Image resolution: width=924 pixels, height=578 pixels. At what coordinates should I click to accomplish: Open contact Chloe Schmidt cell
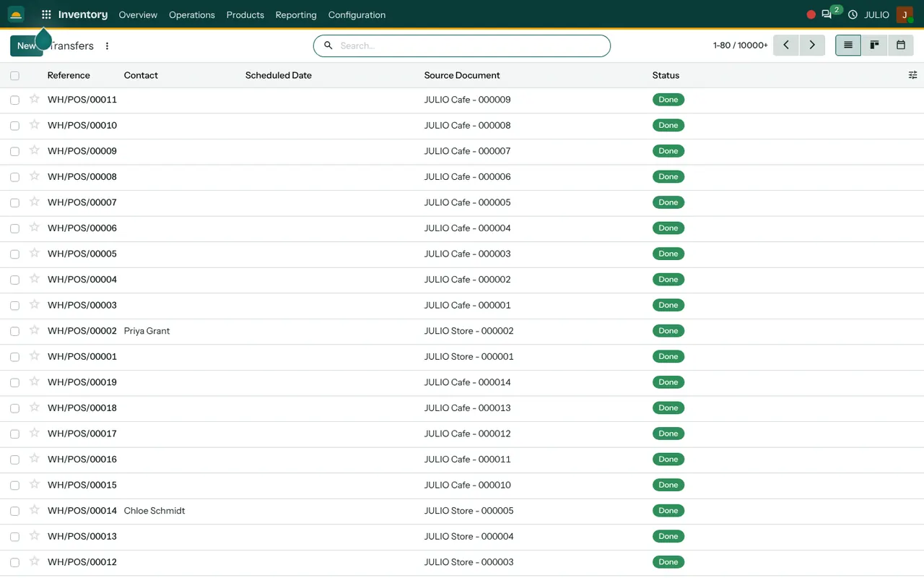(154, 511)
